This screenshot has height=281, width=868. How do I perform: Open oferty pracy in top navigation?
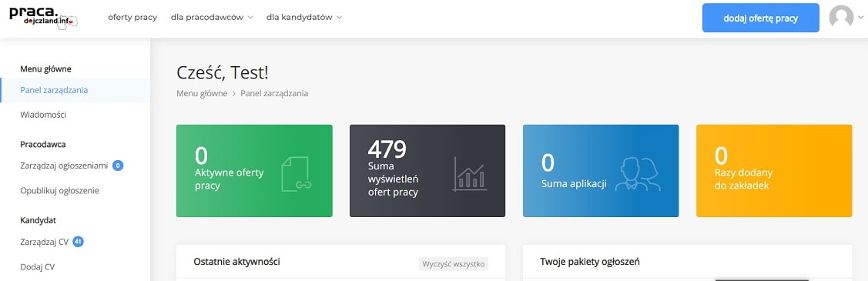click(x=132, y=17)
